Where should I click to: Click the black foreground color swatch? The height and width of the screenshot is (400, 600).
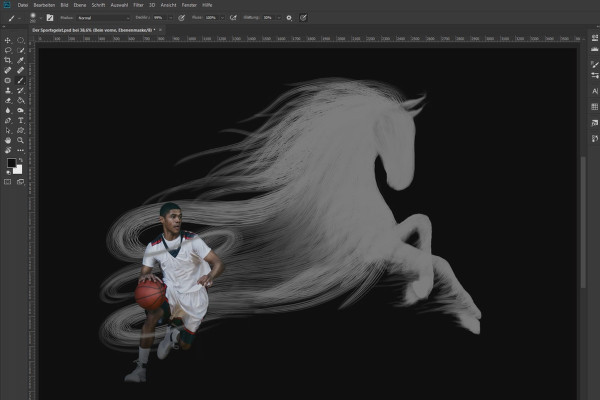(11, 163)
